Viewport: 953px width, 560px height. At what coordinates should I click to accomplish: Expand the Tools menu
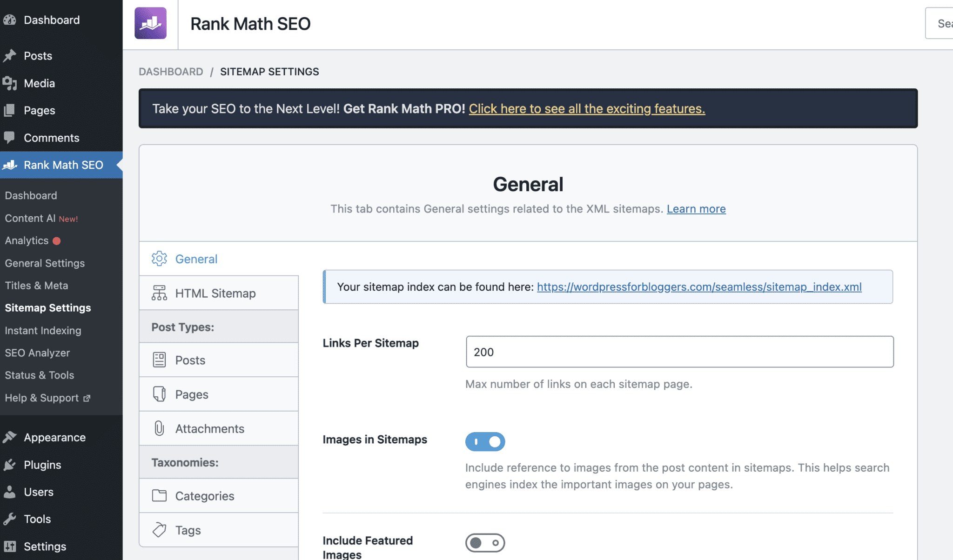click(37, 519)
